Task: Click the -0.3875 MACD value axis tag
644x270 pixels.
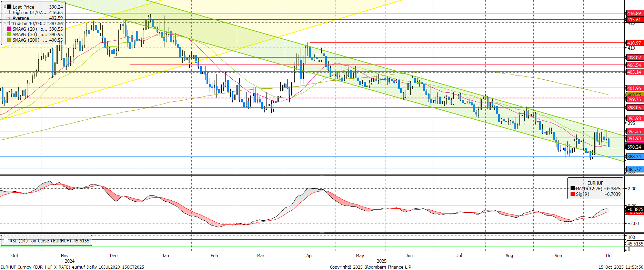Action: tap(634, 209)
